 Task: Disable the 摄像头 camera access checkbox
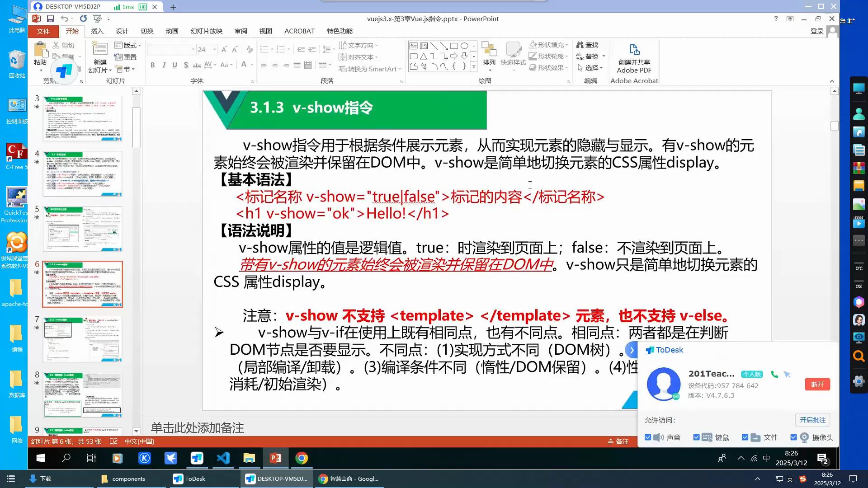pyautogui.click(x=793, y=437)
